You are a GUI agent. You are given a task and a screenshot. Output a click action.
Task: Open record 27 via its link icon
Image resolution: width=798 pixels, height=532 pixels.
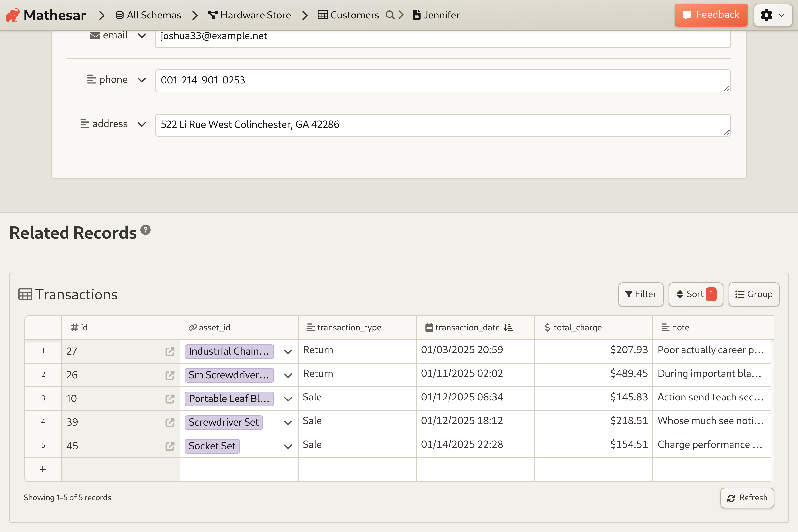[x=170, y=351]
